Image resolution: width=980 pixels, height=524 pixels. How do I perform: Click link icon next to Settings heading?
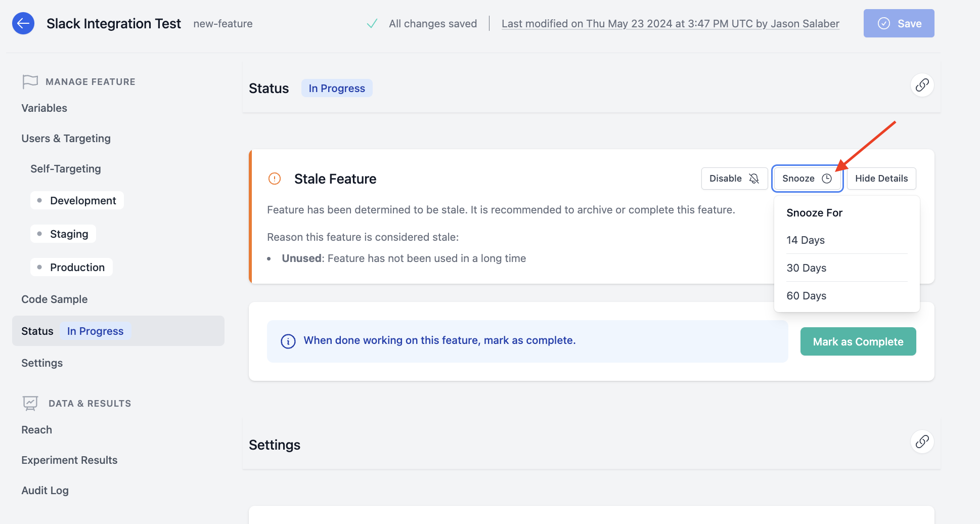click(x=922, y=442)
